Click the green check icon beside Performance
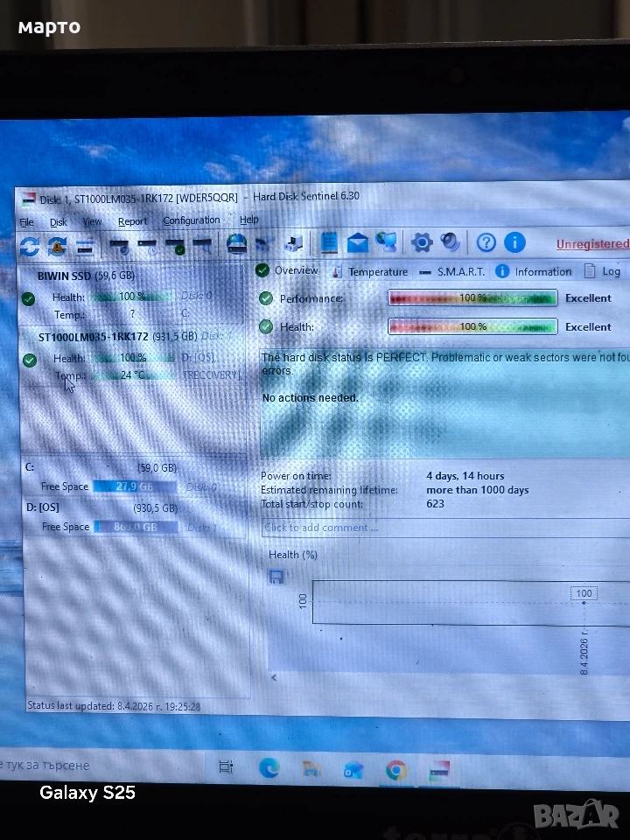The height and width of the screenshot is (840, 630). [x=266, y=298]
